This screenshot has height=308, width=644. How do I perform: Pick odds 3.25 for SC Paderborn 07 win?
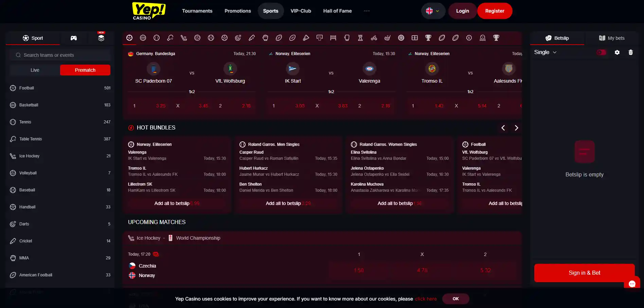point(149,106)
